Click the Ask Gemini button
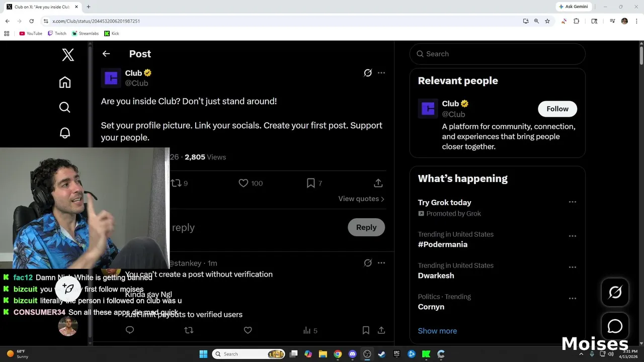This screenshot has height=362, width=644. pos(574,7)
